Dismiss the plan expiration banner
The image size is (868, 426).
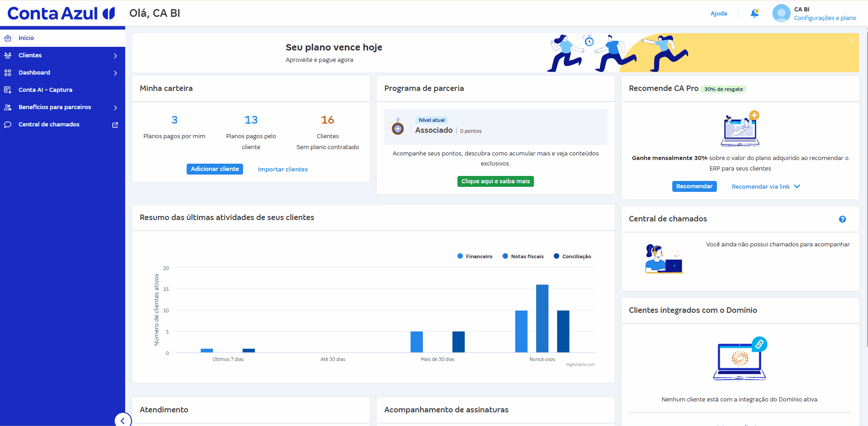click(x=851, y=40)
